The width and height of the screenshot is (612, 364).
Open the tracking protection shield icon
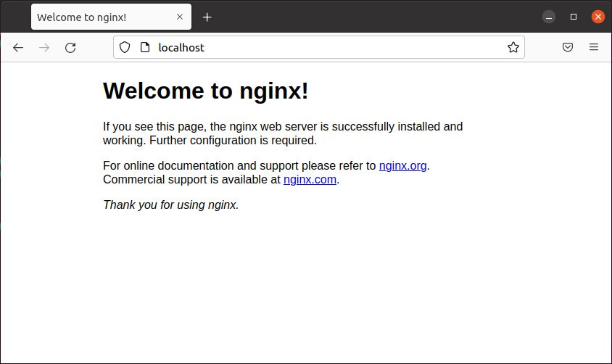click(x=125, y=47)
